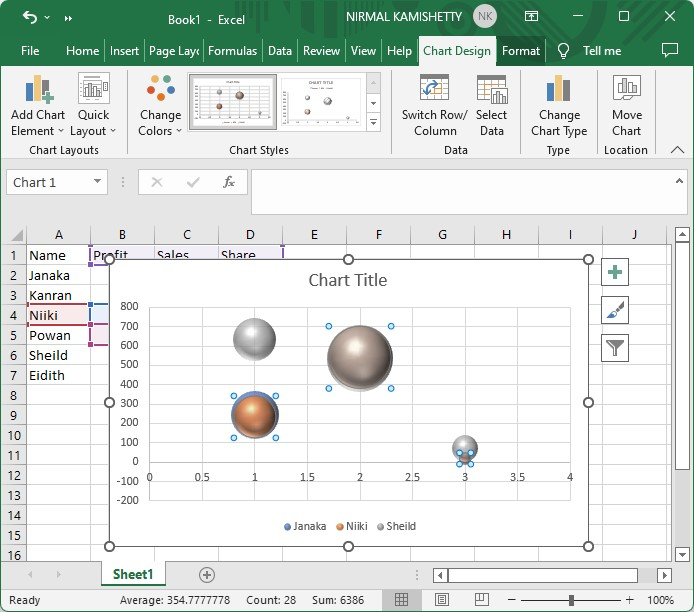Click the Chart Elements plus button
Viewport: 694px width, 612px height.
pos(615,272)
